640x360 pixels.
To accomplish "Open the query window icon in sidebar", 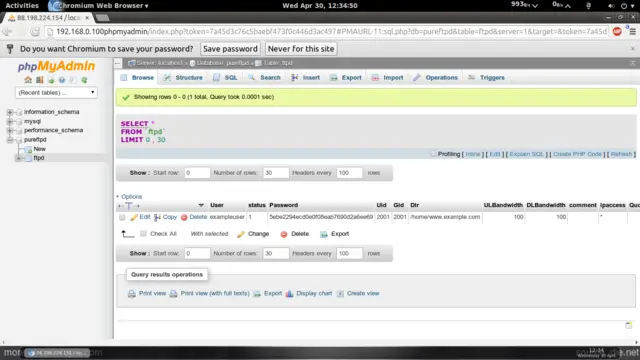I will 51,80.
